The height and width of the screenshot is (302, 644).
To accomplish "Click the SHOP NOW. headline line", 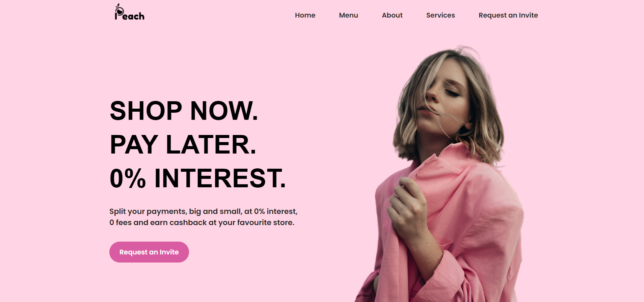I will [184, 111].
